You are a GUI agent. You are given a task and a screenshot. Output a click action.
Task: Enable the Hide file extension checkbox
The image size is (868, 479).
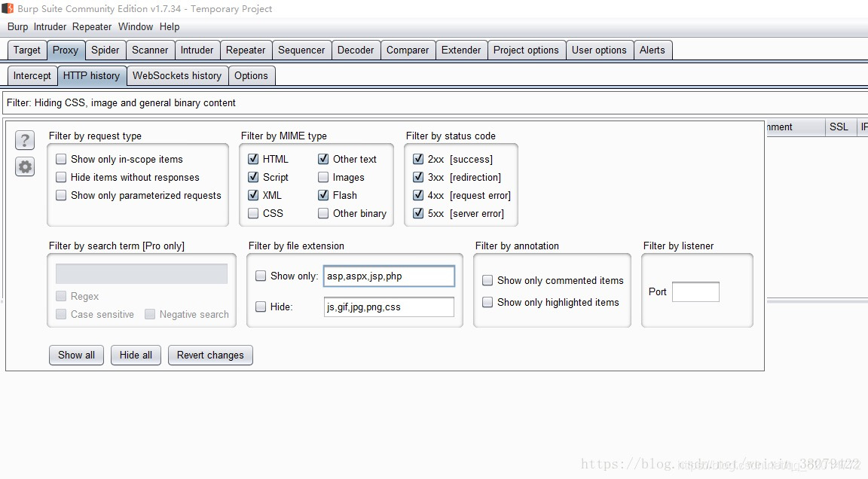point(261,307)
